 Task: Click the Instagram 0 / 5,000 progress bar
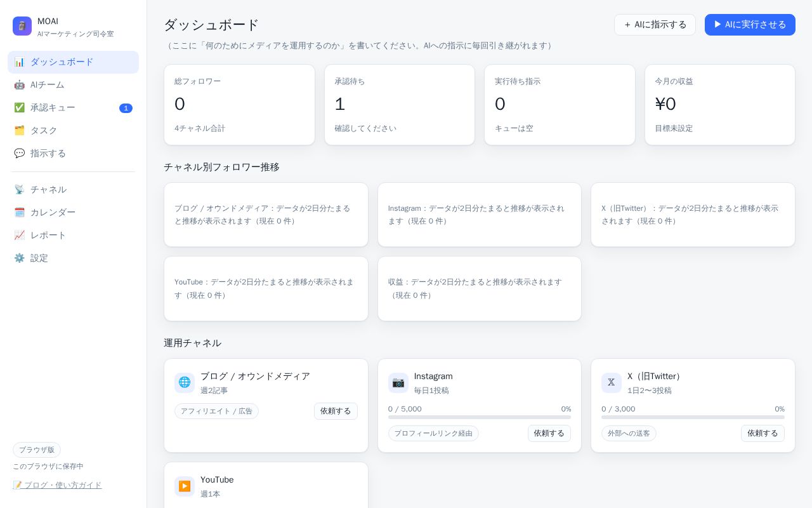480,417
